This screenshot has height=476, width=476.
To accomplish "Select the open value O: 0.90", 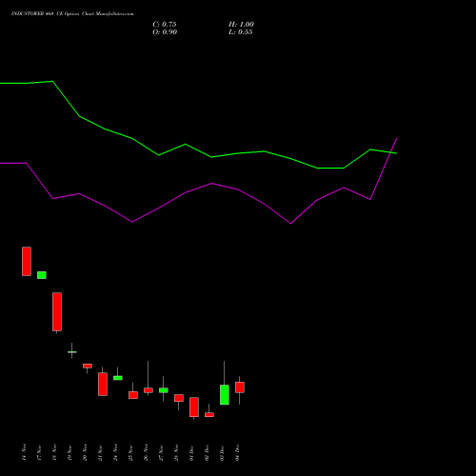I will [165, 32].
